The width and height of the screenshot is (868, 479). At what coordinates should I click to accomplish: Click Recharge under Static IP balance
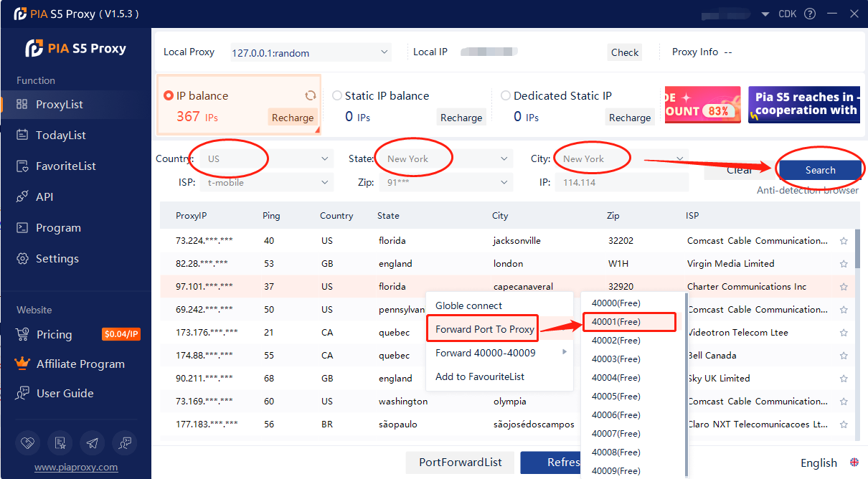coord(461,118)
